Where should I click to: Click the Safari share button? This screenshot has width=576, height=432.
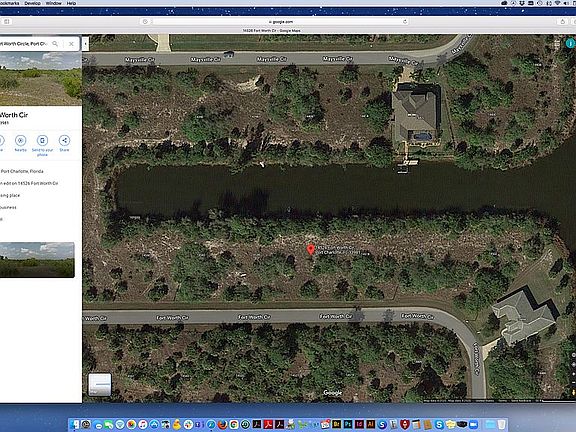pyautogui.click(x=562, y=22)
